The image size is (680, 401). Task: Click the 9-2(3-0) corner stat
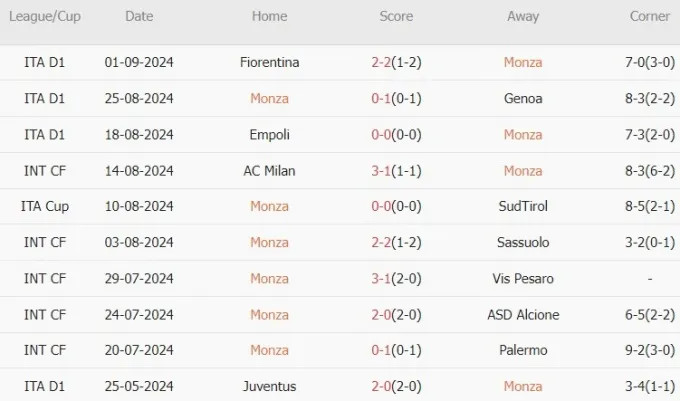(650, 350)
